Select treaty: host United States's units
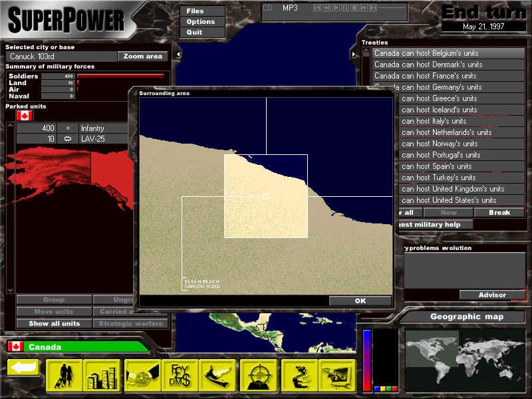The image size is (532, 399). pos(462,200)
